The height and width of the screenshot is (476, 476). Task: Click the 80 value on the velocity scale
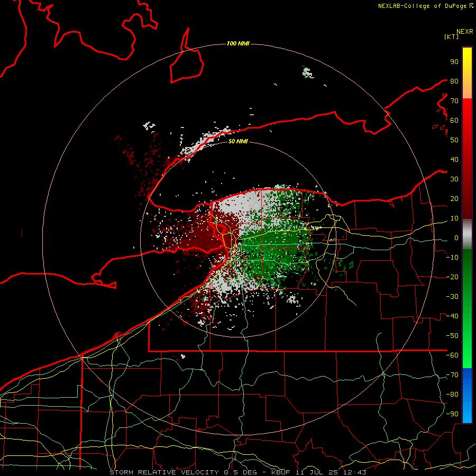pos(454,81)
